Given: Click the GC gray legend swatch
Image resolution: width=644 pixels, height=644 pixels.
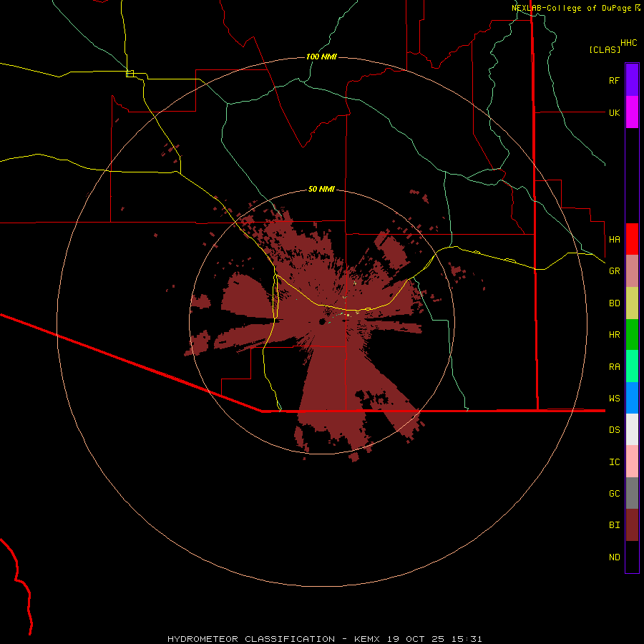Looking at the screenshot, I should [x=632, y=493].
